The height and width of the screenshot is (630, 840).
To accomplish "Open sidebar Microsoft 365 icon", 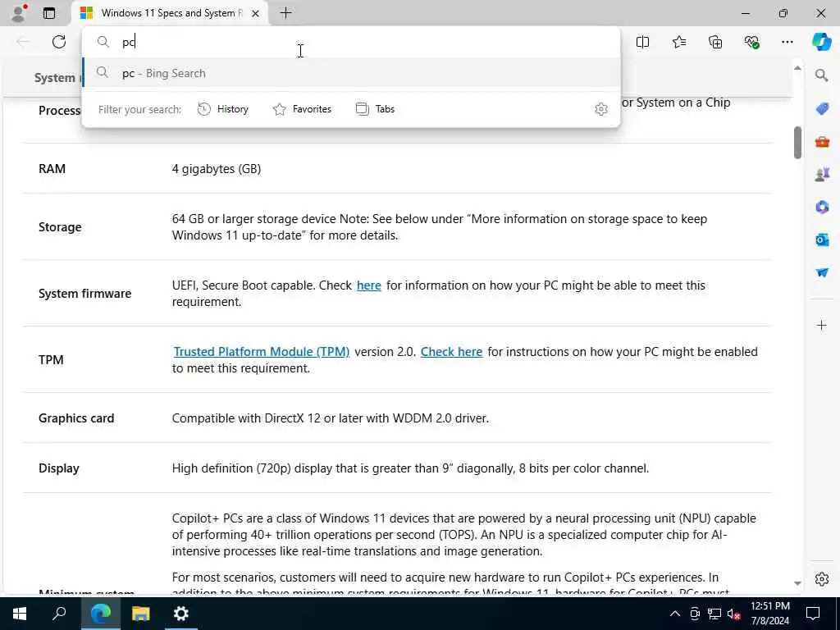I will pyautogui.click(x=822, y=207).
